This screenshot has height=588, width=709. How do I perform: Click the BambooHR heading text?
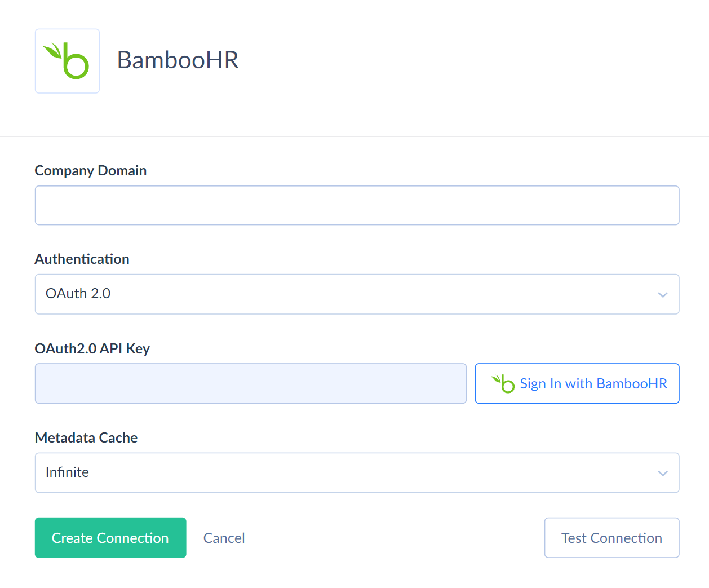tap(178, 60)
